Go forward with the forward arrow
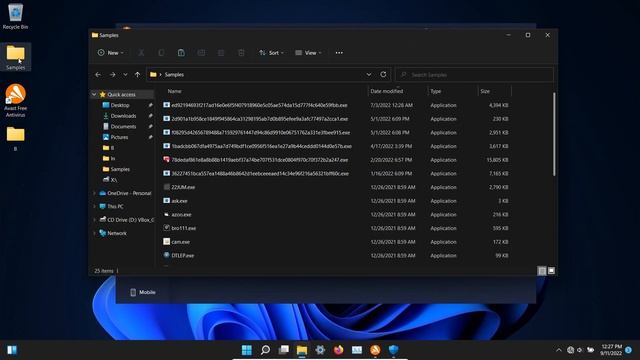 tap(112, 75)
